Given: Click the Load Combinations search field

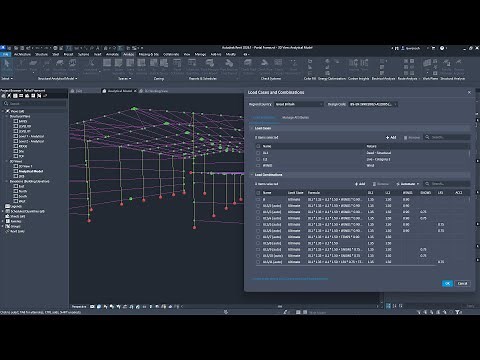Looking at the screenshot, I should tap(447, 184).
